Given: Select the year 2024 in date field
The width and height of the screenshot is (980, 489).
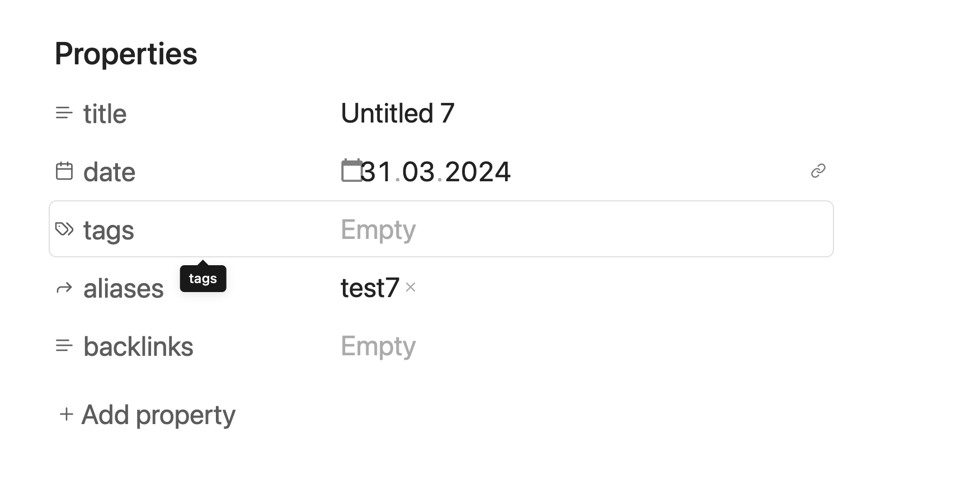Looking at the screenshot, I should point(478,172).
